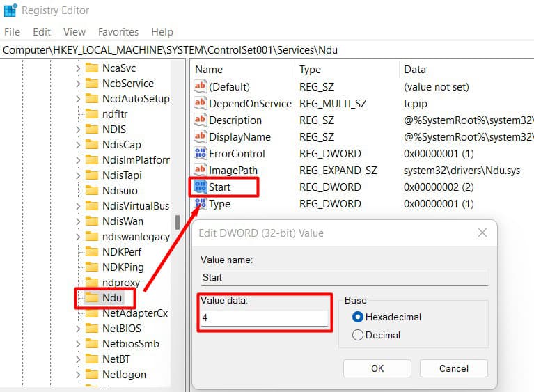Click the NcbService folder icon
The image size is (534, 392).
(92, 83)
